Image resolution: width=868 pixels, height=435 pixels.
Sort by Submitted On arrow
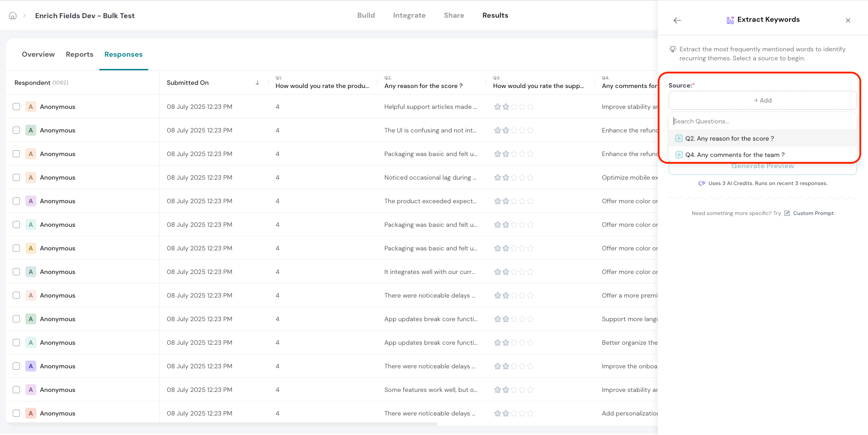point(257,83)
